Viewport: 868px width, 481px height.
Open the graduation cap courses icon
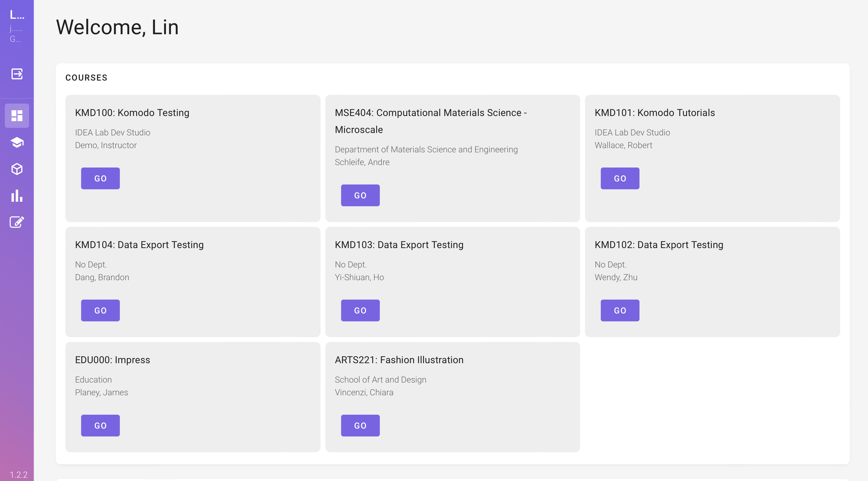coord(17,142)
